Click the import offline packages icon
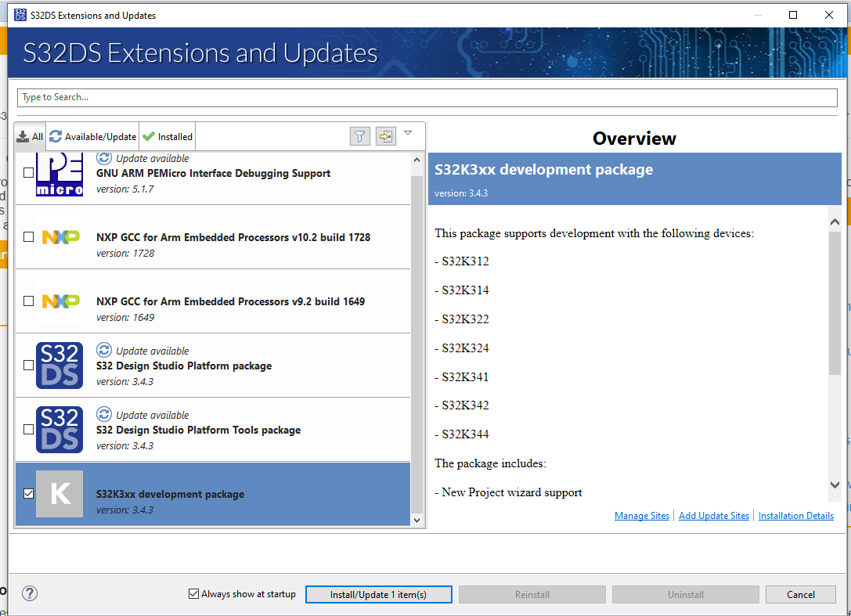 pos(385,135)
